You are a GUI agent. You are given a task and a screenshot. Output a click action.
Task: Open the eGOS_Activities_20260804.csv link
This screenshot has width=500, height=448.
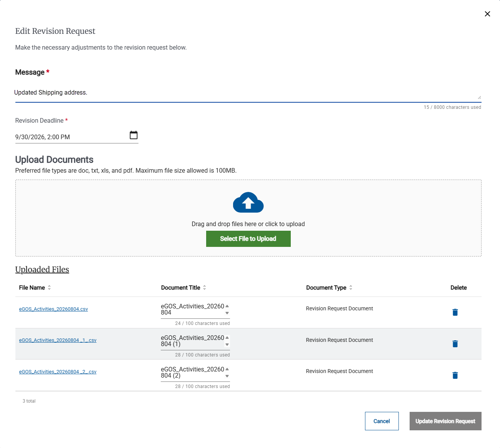53,309
